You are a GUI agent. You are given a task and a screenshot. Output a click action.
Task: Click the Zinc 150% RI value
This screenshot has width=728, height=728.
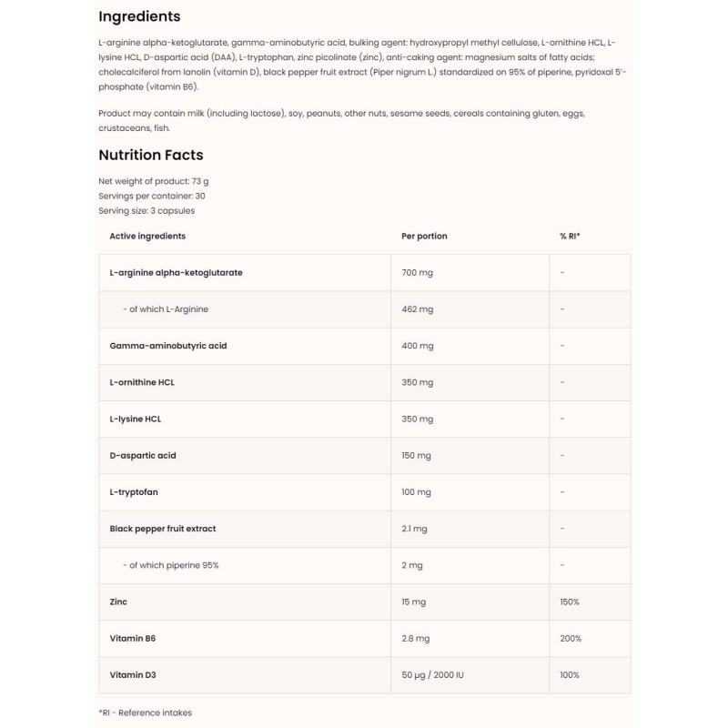571,602
